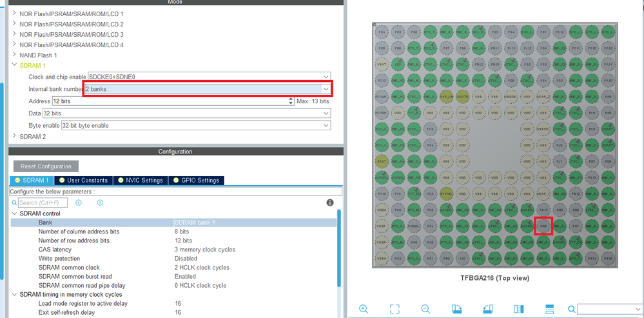Open the Byte enable dropdown
This screenshot has height=318, width=644.
click(196, 125)
